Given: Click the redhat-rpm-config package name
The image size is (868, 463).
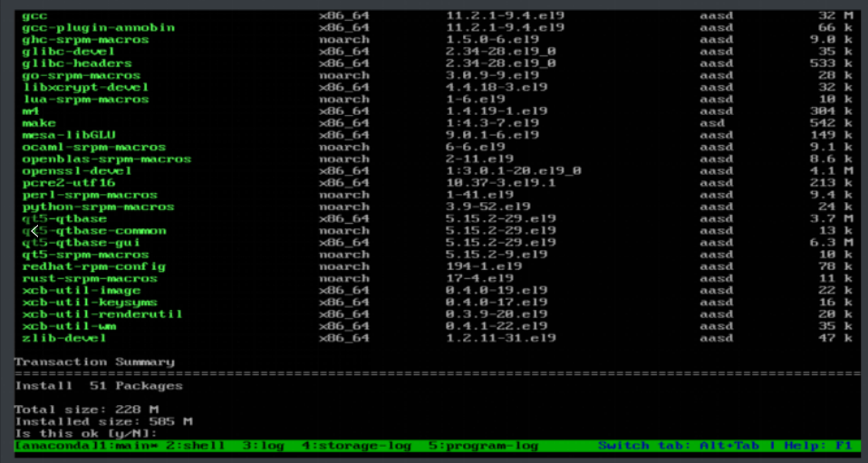Looking at the screenshot, I should [94, 267].
